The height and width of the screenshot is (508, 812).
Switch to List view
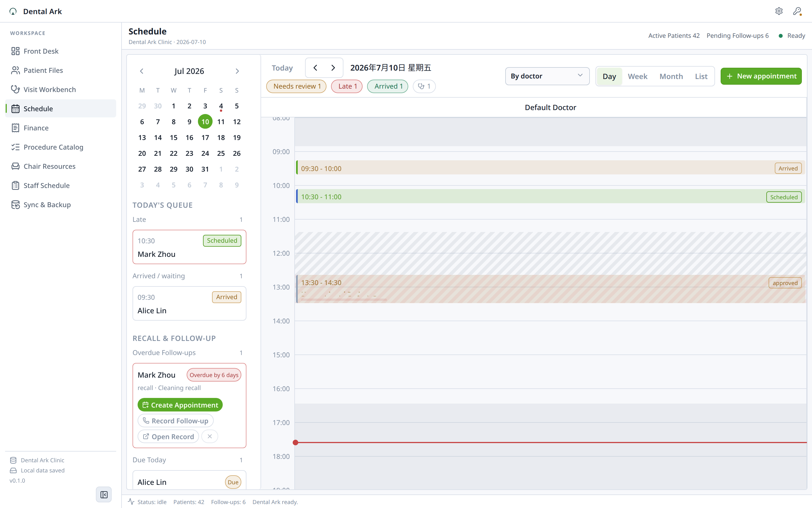pos(701,76)
